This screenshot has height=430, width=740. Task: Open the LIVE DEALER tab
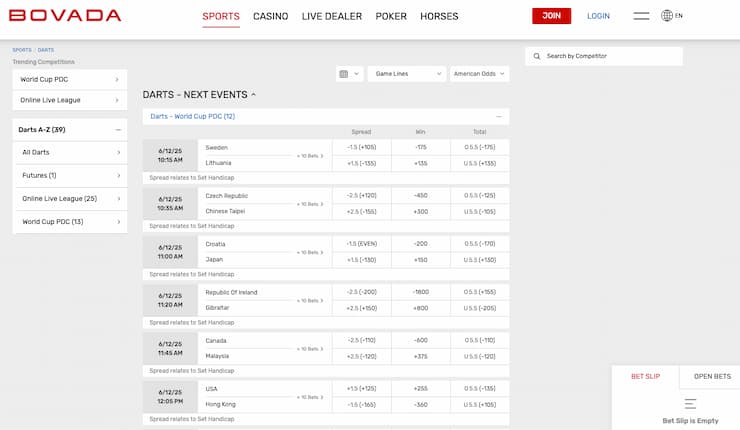click(332, 16)
